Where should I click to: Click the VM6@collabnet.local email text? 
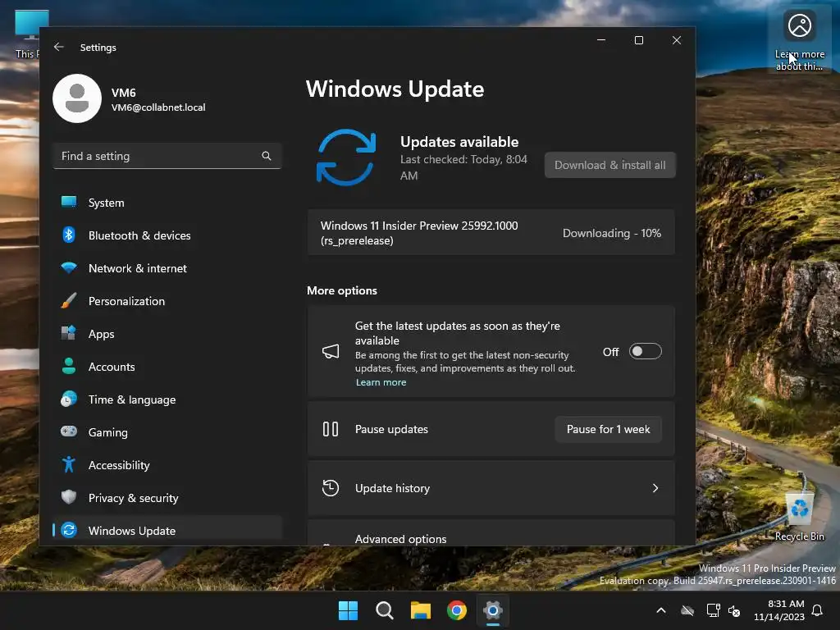tap(158, 107)
